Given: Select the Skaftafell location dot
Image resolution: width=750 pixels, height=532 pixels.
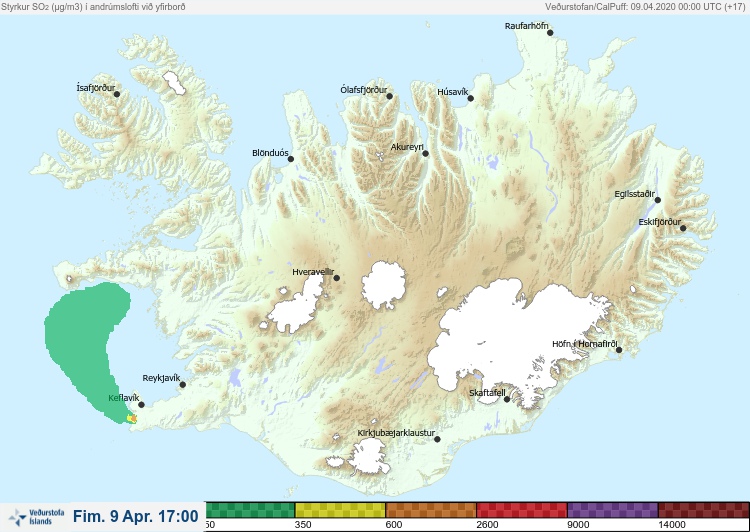Looking at the screenshot, I should [x=507, y=399].
